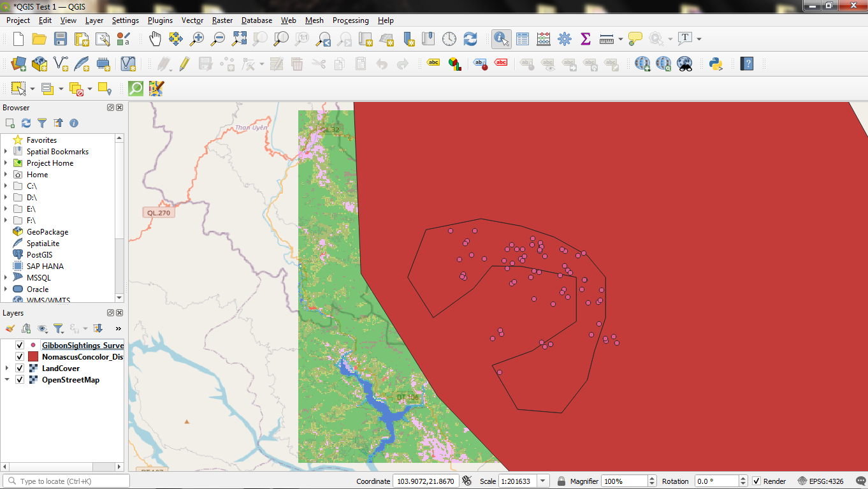The image size is (868, 489).
Task: Open the Python Console
Action: tap(716, 64)
